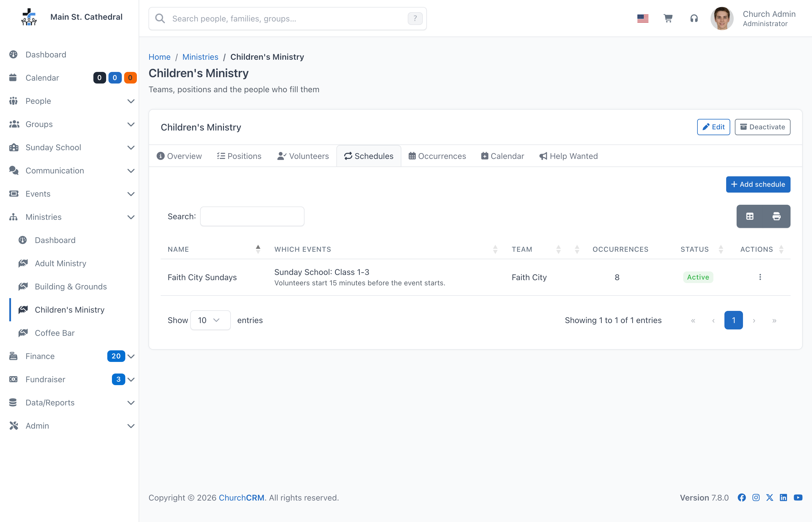Click the Deactivate button
This screenshot has height=522, width=812.
coord(762,127)
